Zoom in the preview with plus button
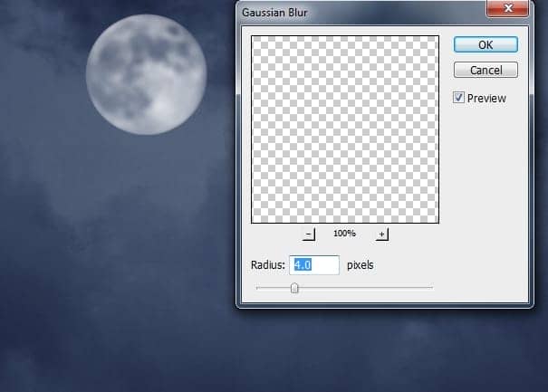The width and height of the screenshot is (548, 392). click(x=381, y=234)
